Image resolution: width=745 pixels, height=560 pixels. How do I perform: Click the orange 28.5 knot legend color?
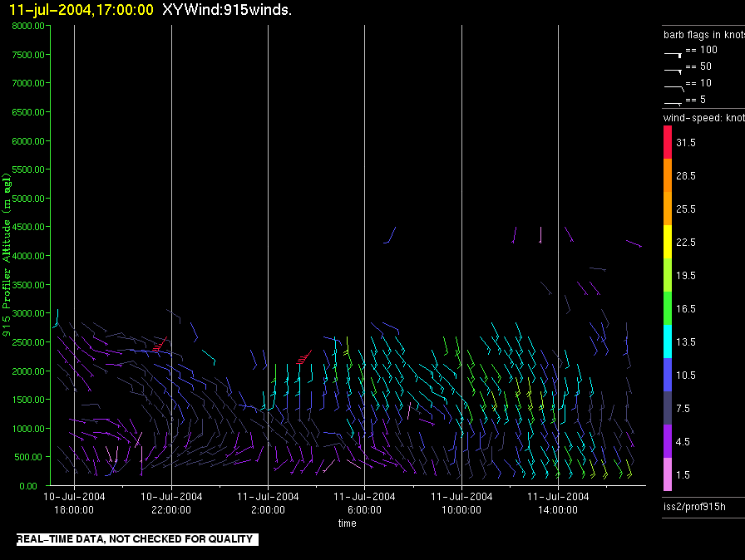(668, 175)
